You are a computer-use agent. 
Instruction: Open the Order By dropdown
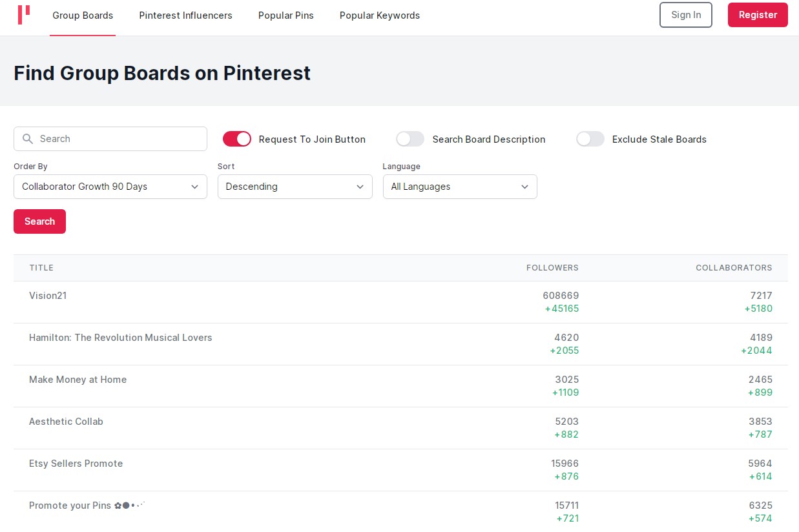[110, 187]
